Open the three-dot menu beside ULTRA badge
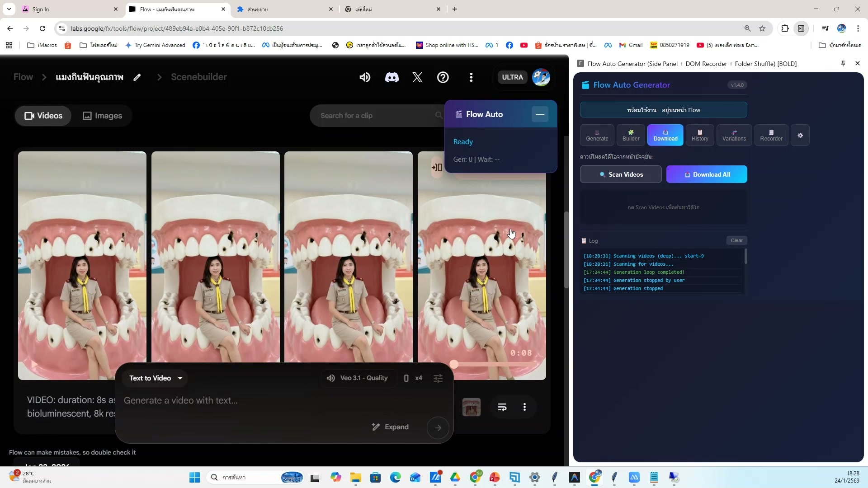Viewport: 868px width, 488px height. 471,77
